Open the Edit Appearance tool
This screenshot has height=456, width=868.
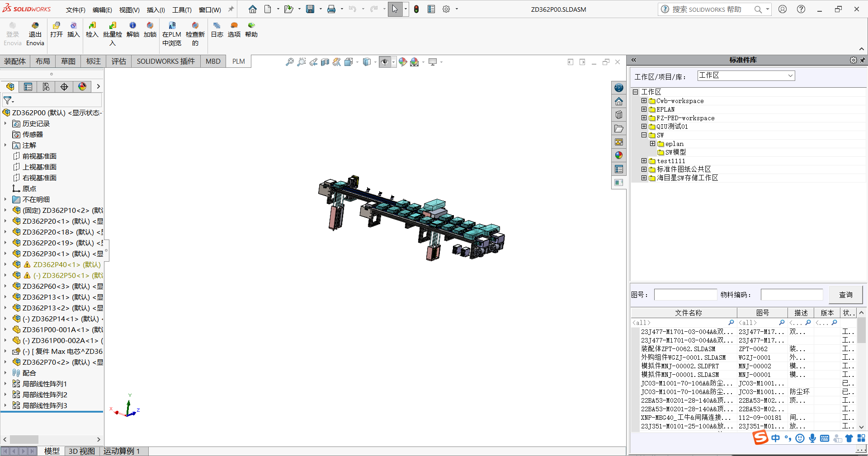402,62
